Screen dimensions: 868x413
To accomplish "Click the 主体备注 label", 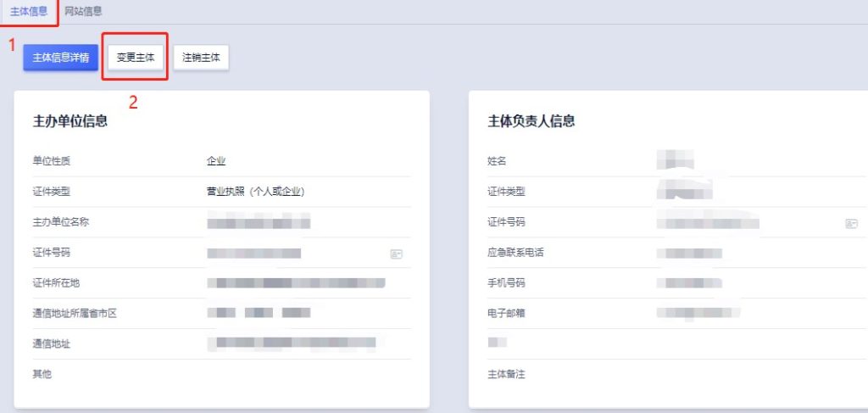I will pos(506,375).
